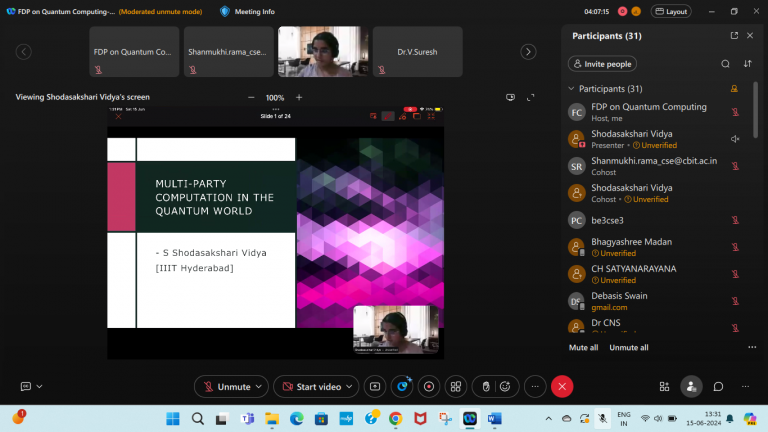Screen dimensions: 768x432
Task: Start recording with the record icon
Action: click(x=429, y=386)
